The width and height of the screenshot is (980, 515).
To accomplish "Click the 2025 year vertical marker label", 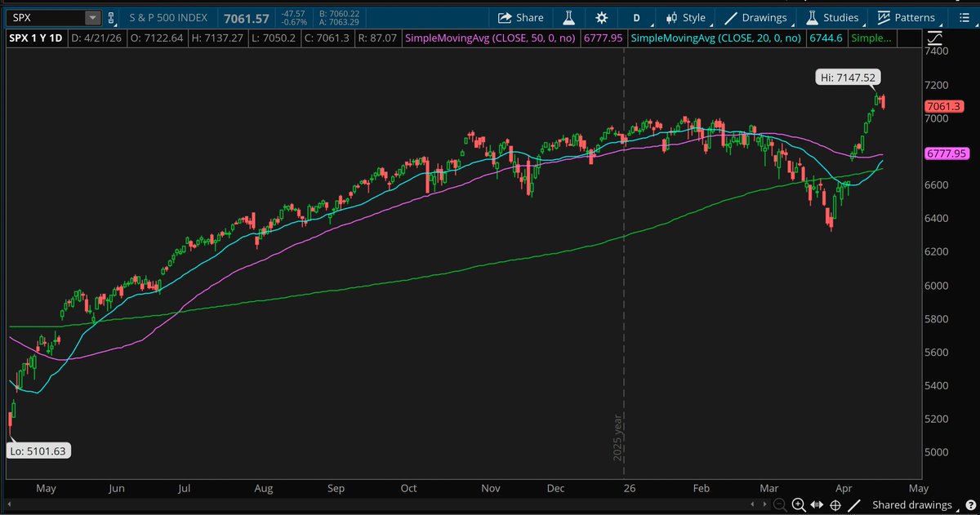I will click(x=618, y=437).
